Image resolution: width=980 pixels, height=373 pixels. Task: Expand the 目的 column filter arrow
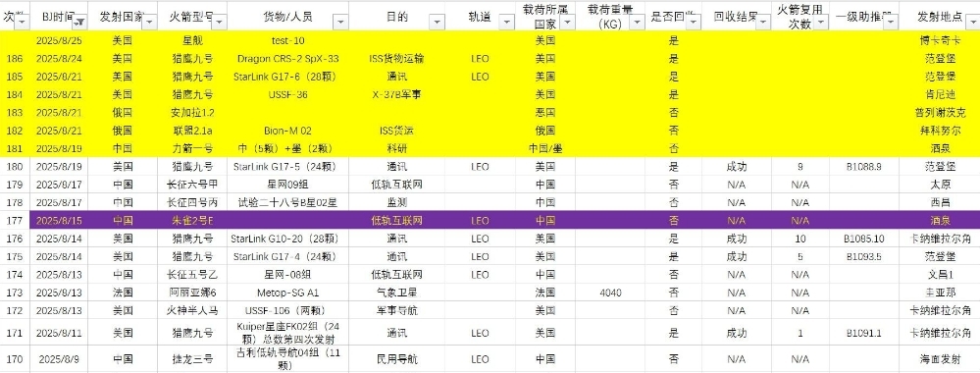point(437,22)
